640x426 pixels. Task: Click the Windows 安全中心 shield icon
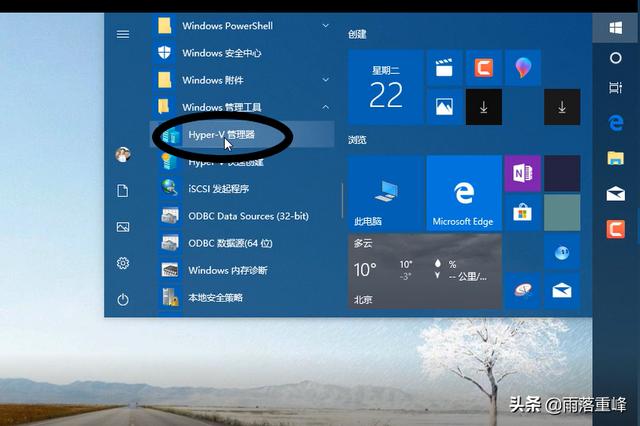[164, 53]
